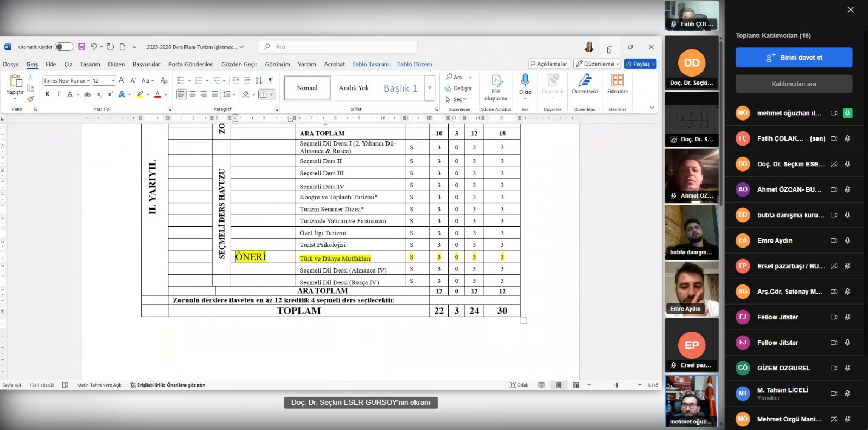
Task: Open the Posta Gönderileri tab
Action: pyautogui.click(x=191, y=64)
